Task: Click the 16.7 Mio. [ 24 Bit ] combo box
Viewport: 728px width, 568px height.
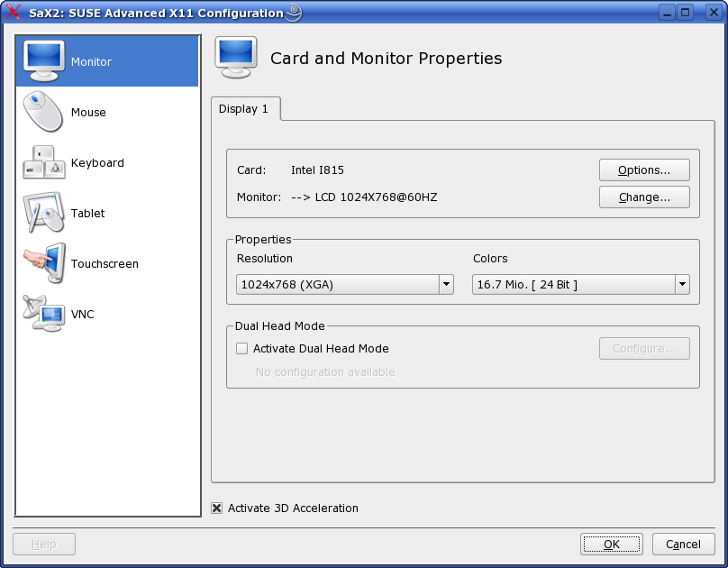Action: 581,284
